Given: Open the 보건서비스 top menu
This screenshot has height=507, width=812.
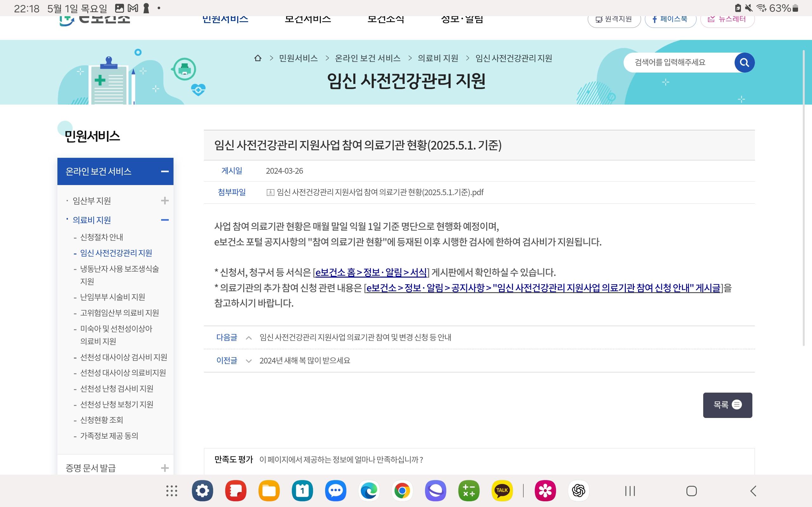Looking at the screenshot, I should tap(308, 19).
